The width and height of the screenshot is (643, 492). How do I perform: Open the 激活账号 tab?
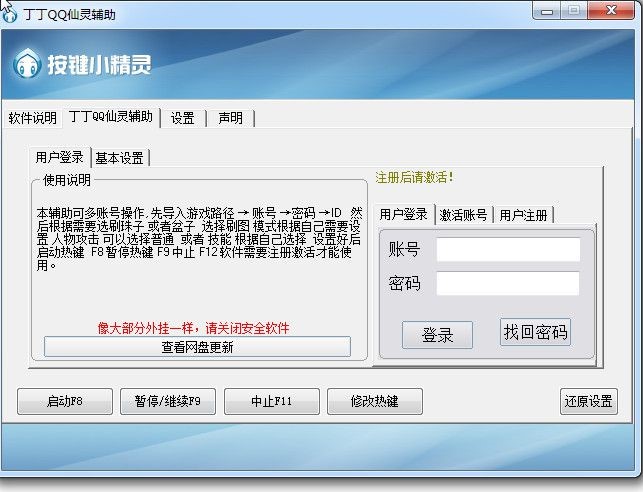coord(463,215)
